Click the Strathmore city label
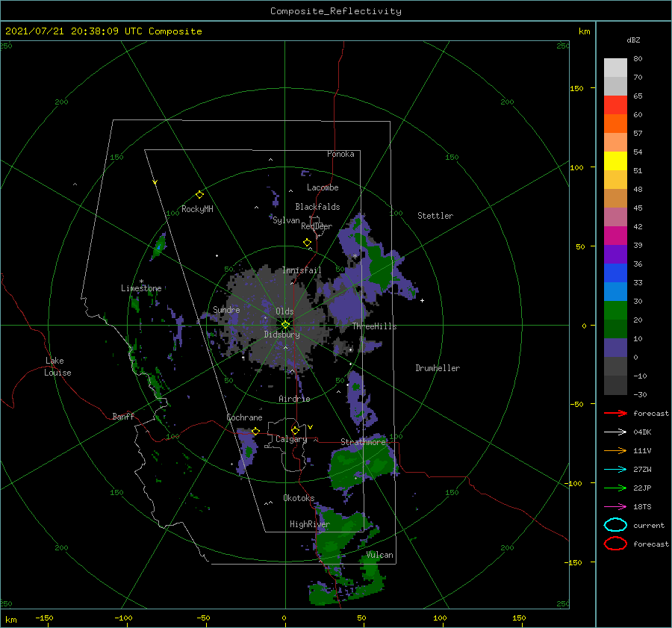Viewport: 672px width, 628px height. point(364,441)
